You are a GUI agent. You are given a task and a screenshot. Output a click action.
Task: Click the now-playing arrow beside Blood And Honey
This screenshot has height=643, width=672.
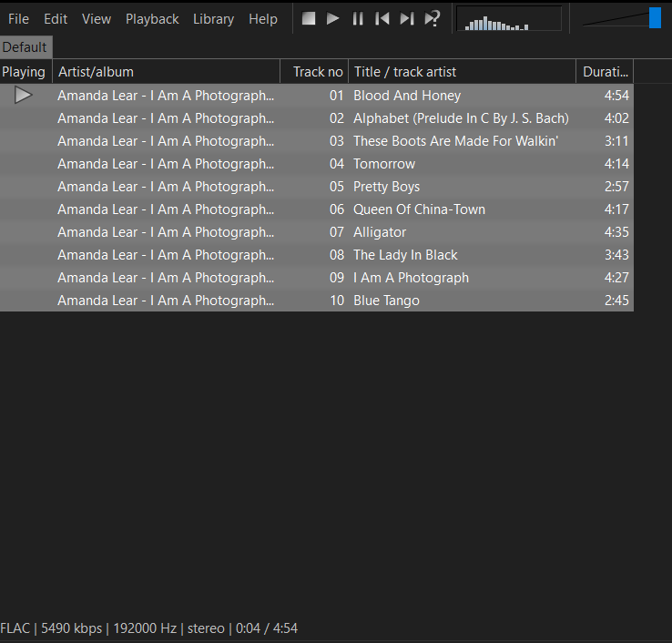click(24, 95)
